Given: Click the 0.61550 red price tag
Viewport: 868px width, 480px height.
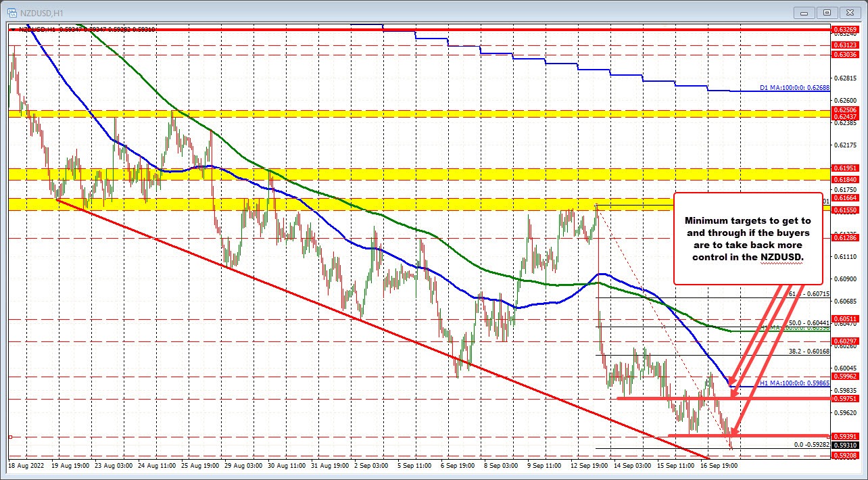Looking at the screenshot, I should click(846, 210).
